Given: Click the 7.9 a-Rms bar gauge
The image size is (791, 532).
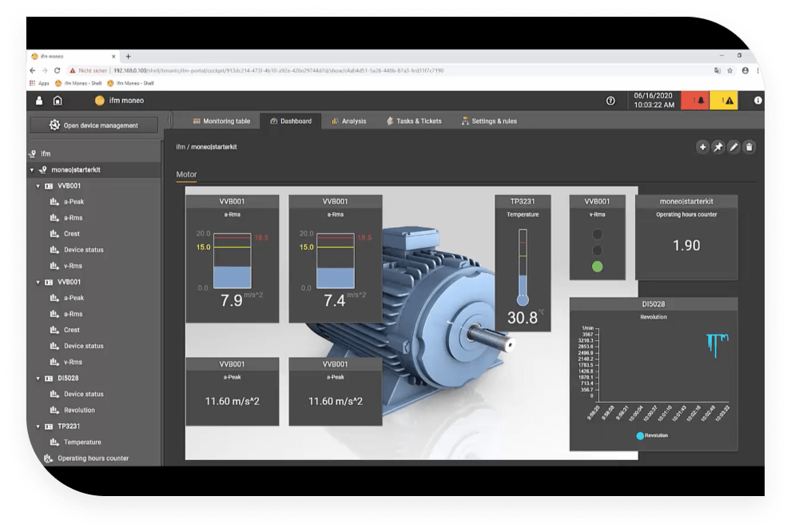Looking at the screenshot, I should click(232, 259).
